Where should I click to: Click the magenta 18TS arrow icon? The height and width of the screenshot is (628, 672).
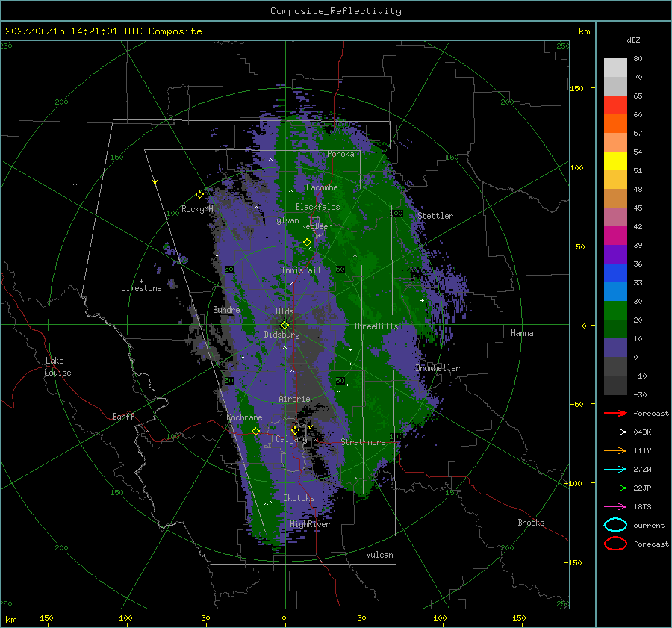(x=615, y=507)
